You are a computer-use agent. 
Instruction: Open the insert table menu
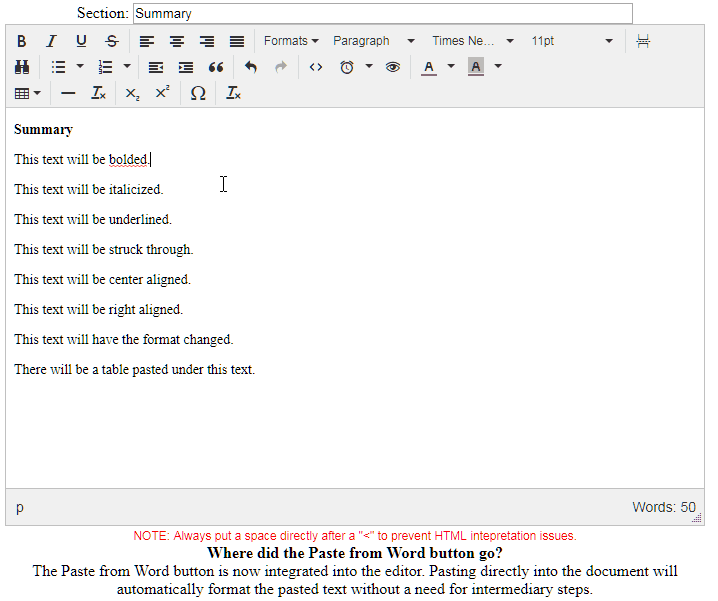tap(28, 93)
